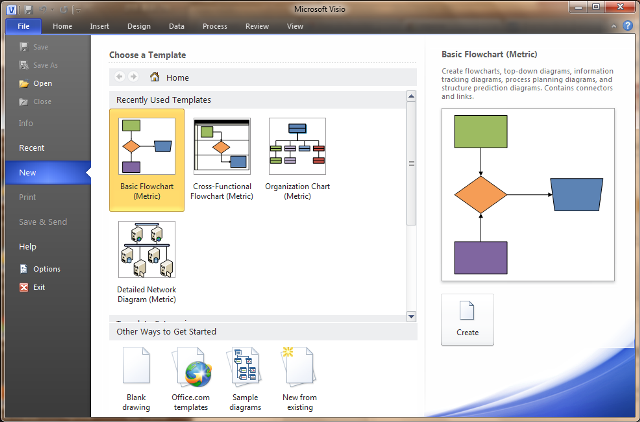Switch to the Data ribbon tab
640x422 pixels.
[x=176, y=26]
